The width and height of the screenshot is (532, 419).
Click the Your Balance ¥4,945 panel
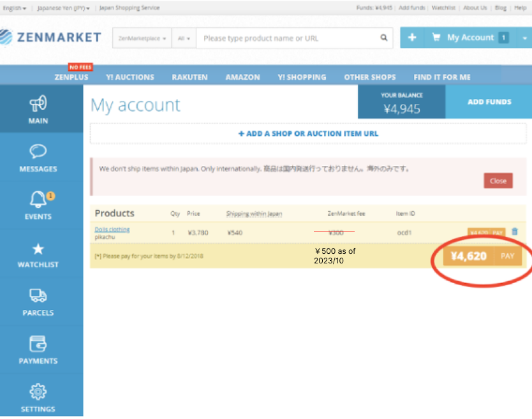(x=402, y=102)
